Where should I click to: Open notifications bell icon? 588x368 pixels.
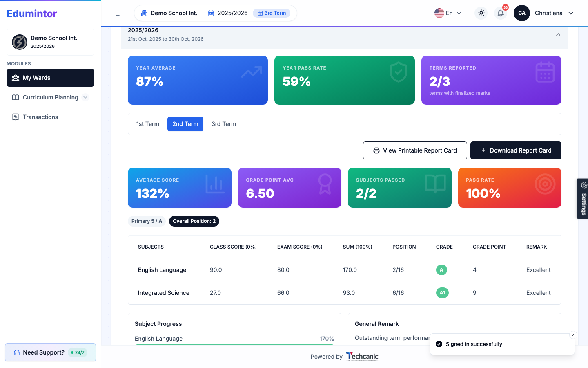[x=501, y=13]
